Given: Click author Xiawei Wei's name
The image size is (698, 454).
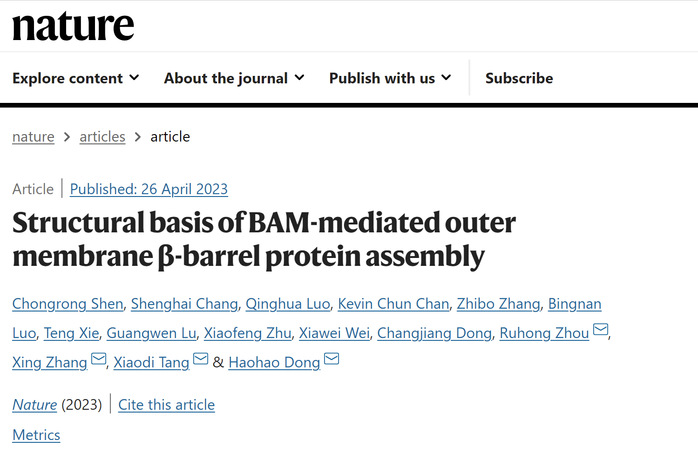Looking at the screenshot, I should click(x=334, y=333).
